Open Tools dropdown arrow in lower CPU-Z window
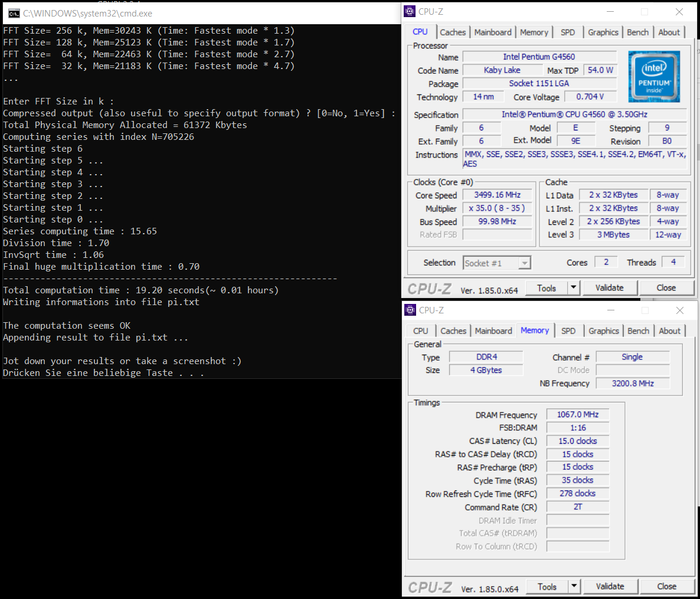The width and height of the screenshot is (700, 599). pos(574,587)
